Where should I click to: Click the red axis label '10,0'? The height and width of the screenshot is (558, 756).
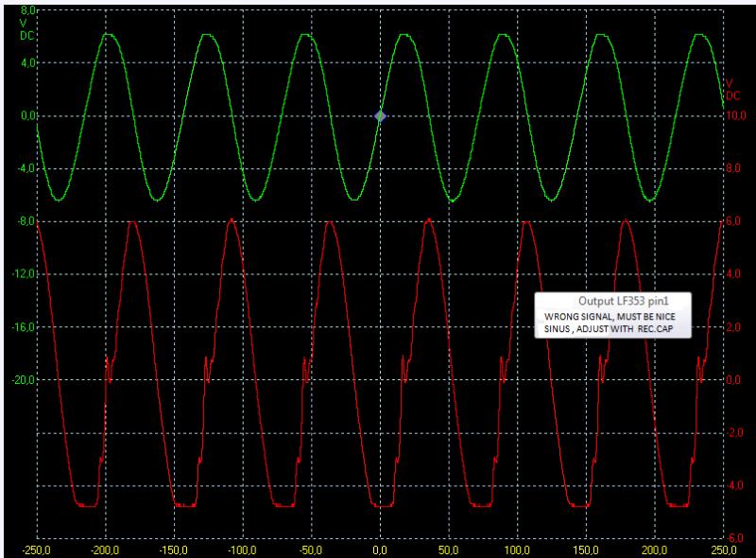[736, 115]
